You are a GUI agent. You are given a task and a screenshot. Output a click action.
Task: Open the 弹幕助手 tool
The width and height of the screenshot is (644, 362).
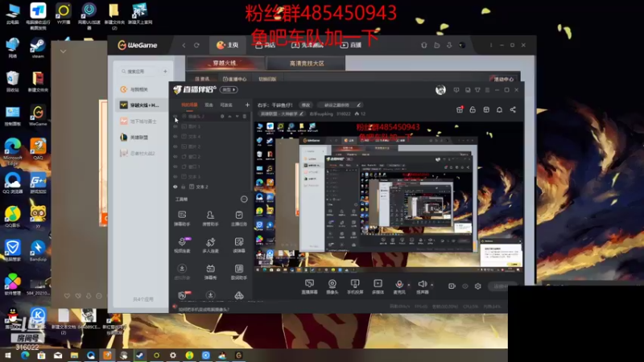click(x=182, y=218)
